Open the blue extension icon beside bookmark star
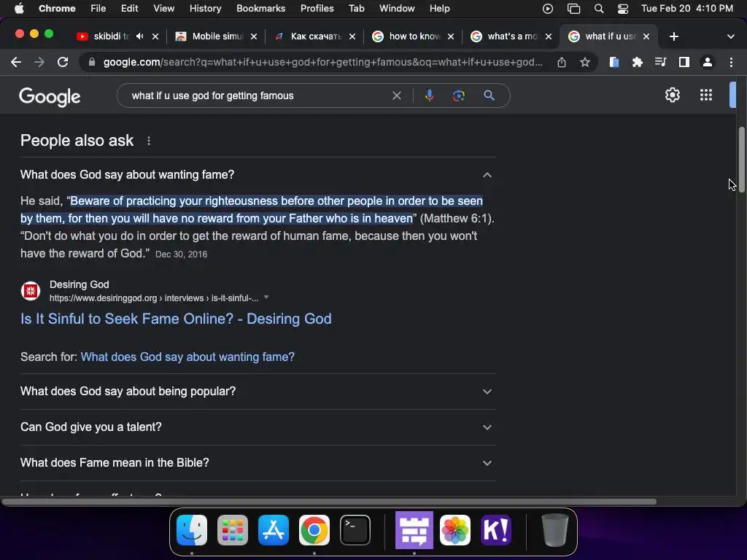This screenshot has width=747, height=560. tap(614, 62)
